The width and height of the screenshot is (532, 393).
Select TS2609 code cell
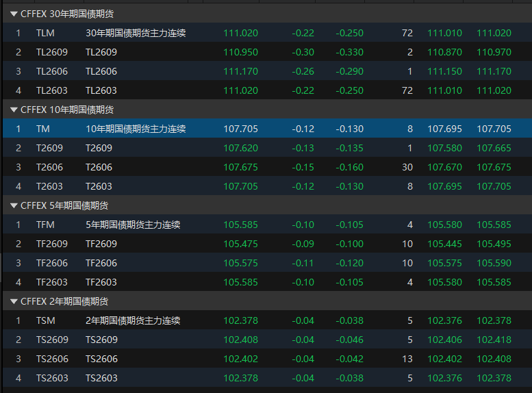(52, 340)
